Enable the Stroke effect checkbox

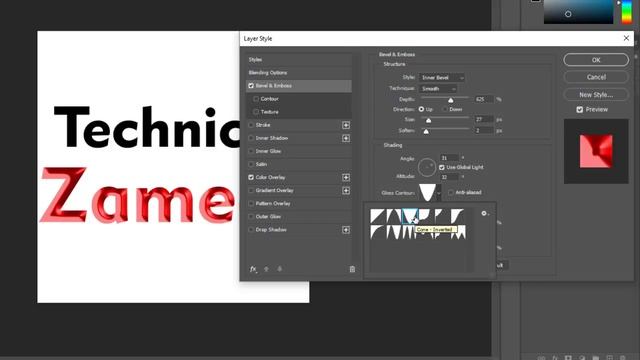(251, 125)
